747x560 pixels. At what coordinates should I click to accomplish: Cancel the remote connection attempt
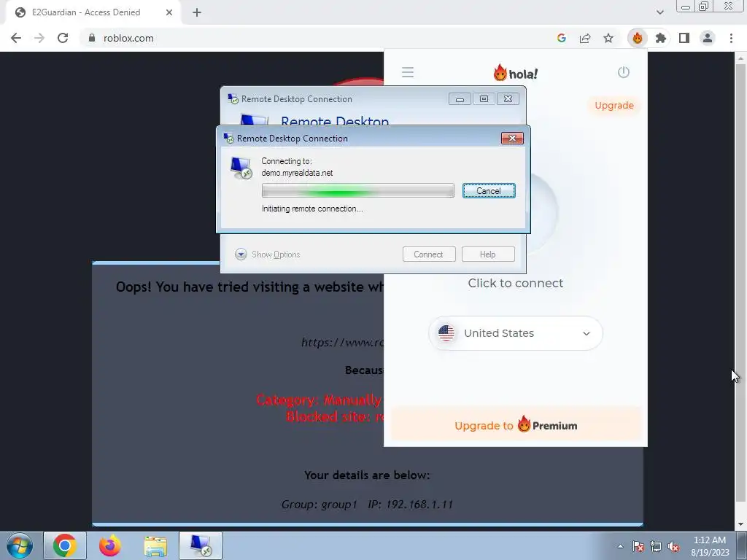tap(489, 191)
